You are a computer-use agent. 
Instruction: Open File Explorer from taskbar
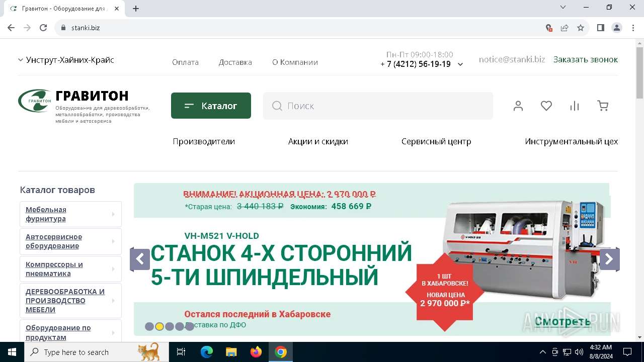231,352
